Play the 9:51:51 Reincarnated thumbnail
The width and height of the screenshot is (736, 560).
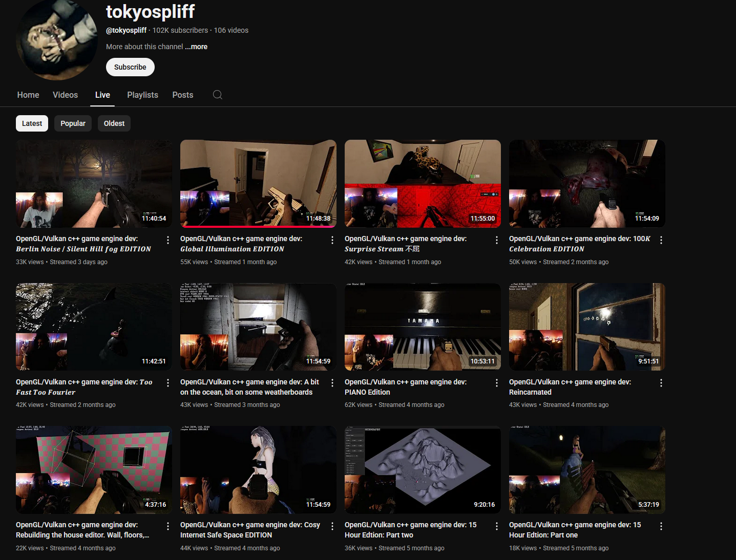(x=587, y=327)
